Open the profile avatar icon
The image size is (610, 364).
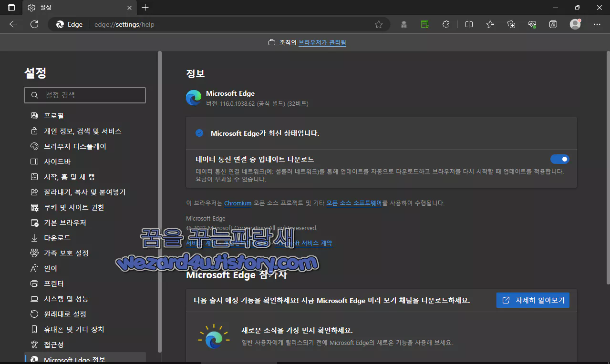pos(575,24)
